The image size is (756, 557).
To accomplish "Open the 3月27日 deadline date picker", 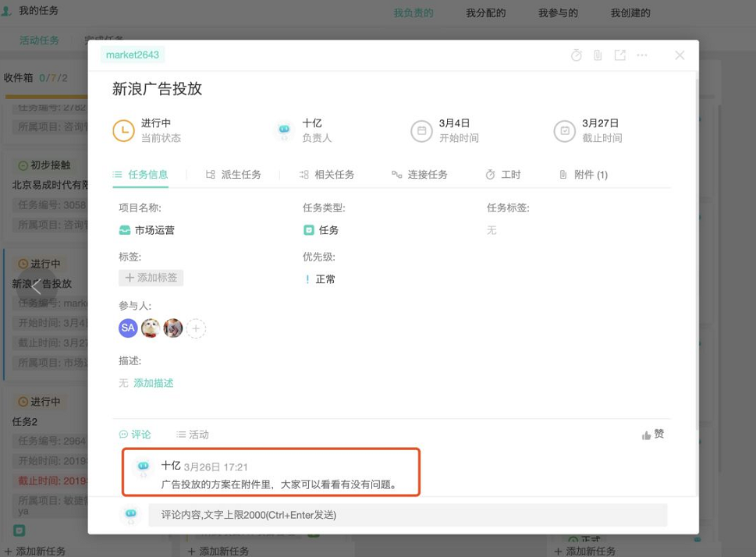I will click(x=600, y=123).
